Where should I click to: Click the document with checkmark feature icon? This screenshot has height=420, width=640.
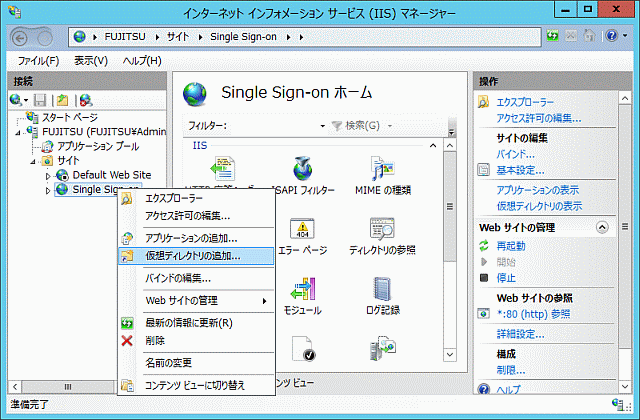(302, 349)
